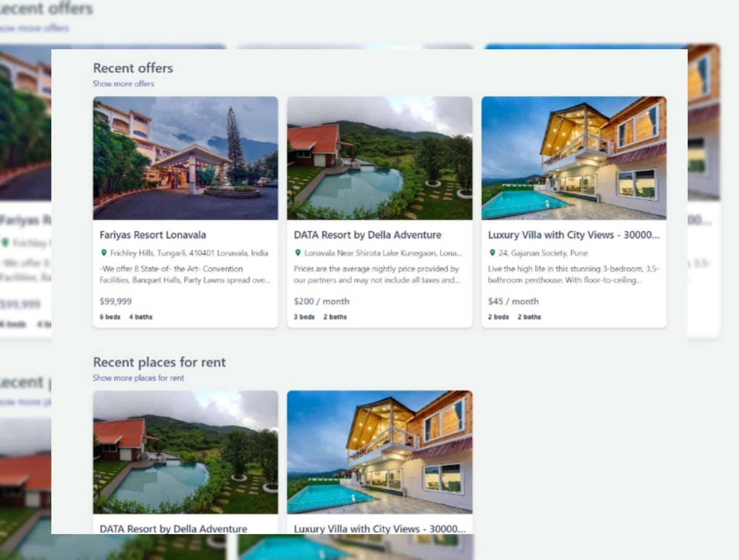This screenshot has width=739, height=560.
Task: Click the 'Recent places for rent' heading
Action: pyautogui.click(x=160, y=362)
